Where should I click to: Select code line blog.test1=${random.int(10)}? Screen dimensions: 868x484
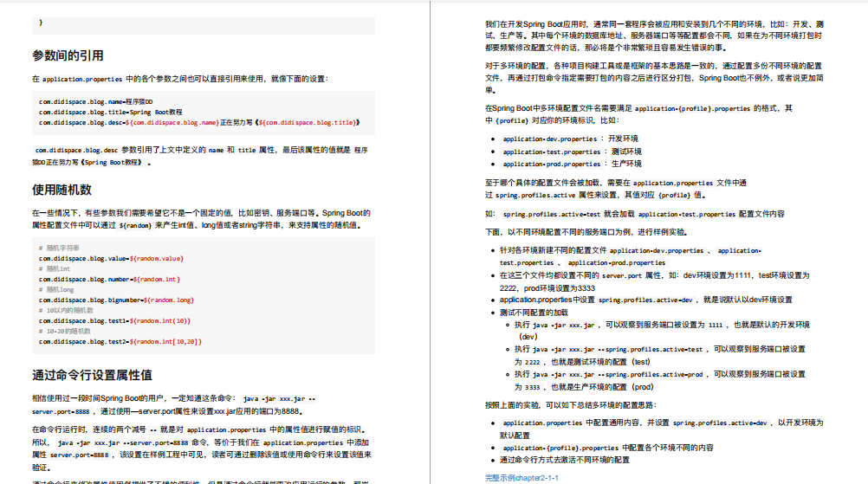point(114,321)
